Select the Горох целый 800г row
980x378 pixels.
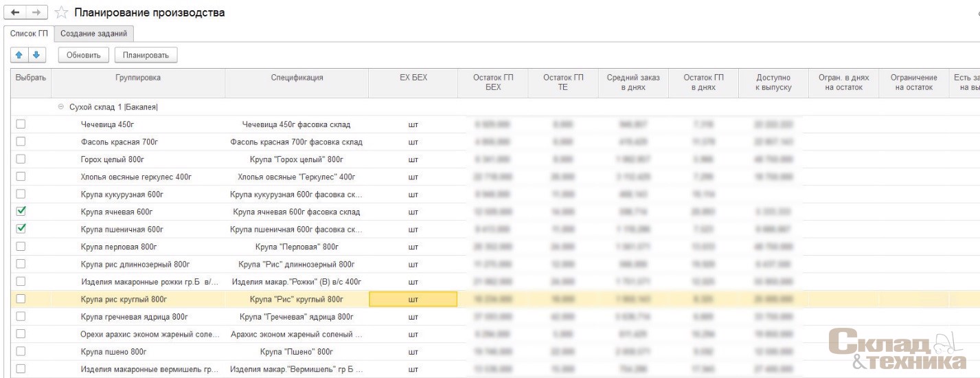coord(112,159)
